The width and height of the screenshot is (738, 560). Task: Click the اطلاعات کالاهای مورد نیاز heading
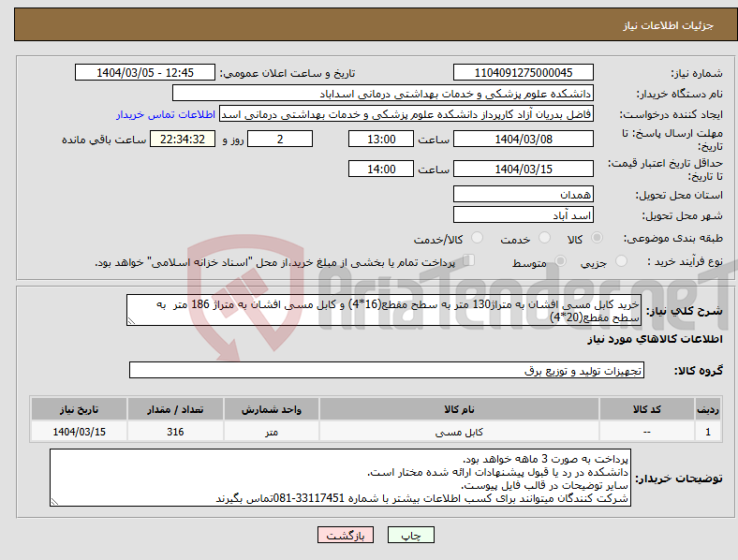coord(655,339)
